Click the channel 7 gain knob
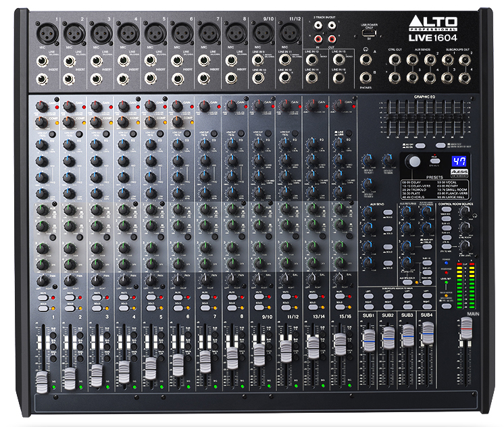 [205, 106]
